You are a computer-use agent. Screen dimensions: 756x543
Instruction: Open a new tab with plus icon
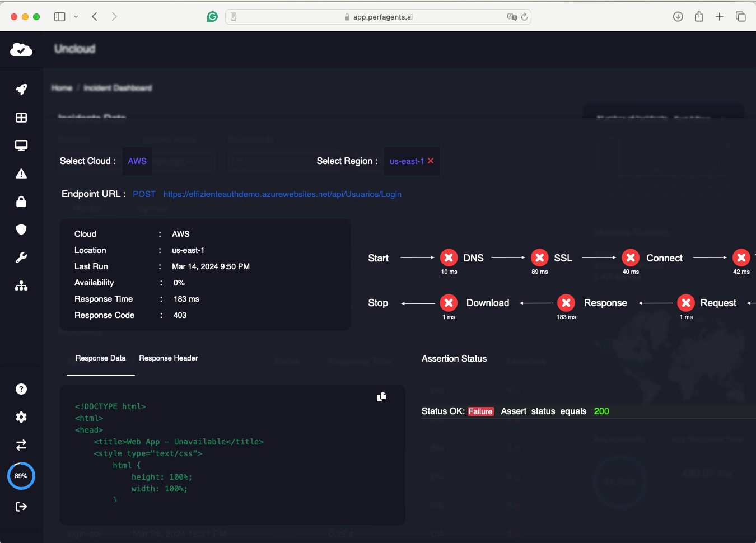pos(720,17)
